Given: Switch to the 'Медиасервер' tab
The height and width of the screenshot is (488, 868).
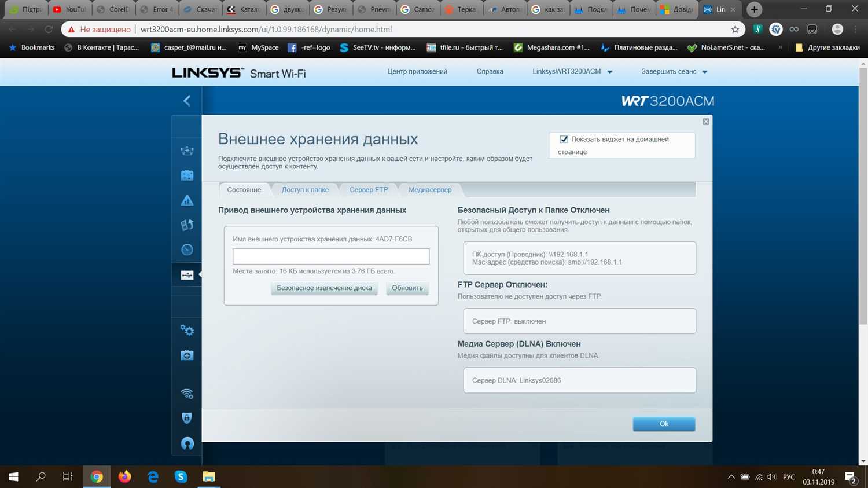Looking at the screenshot, I should (430, 190).
